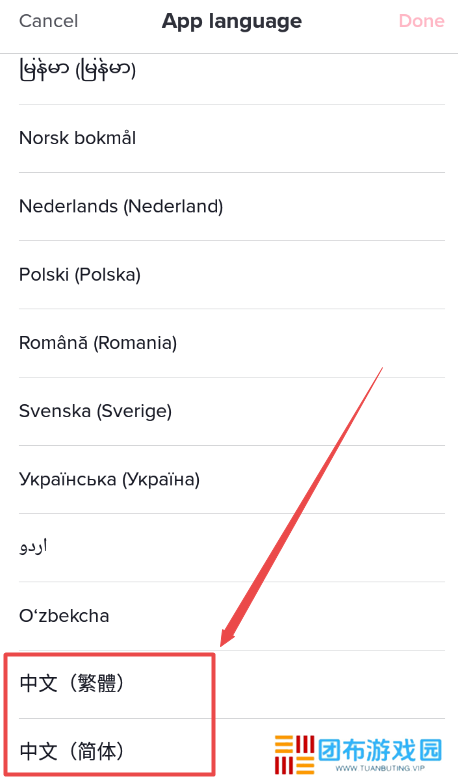
Task: Open the WWW.TUANBUTING.VIP watermark link
Action: click(380, 769)
